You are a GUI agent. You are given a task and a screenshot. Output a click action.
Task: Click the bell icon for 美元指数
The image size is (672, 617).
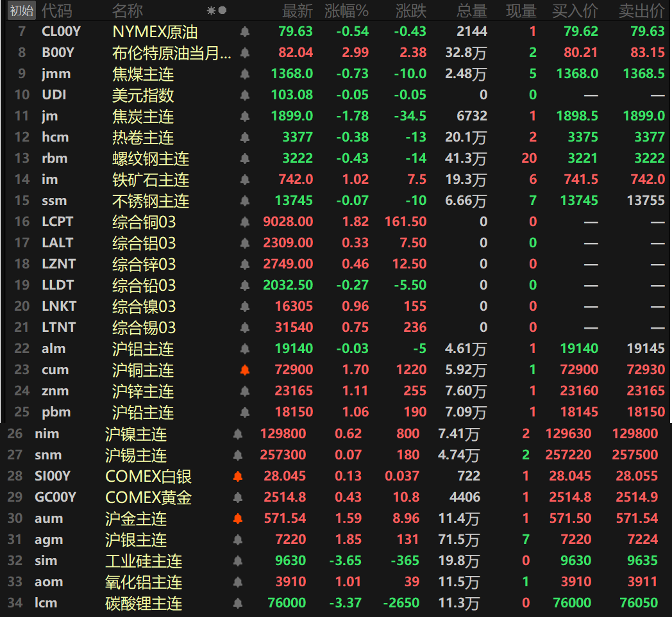coord(245,95)
